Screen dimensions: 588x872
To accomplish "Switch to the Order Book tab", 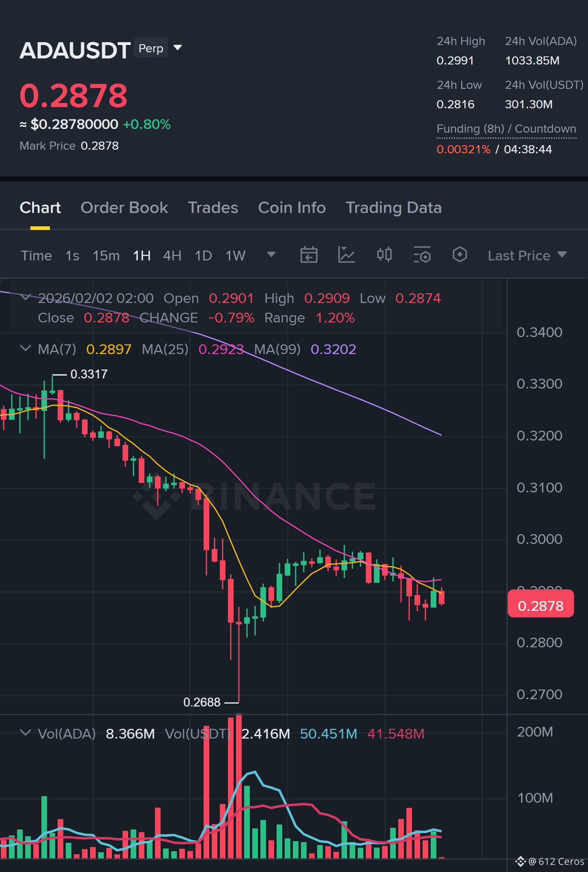I will pyautogui.click(x=124, y=208).
